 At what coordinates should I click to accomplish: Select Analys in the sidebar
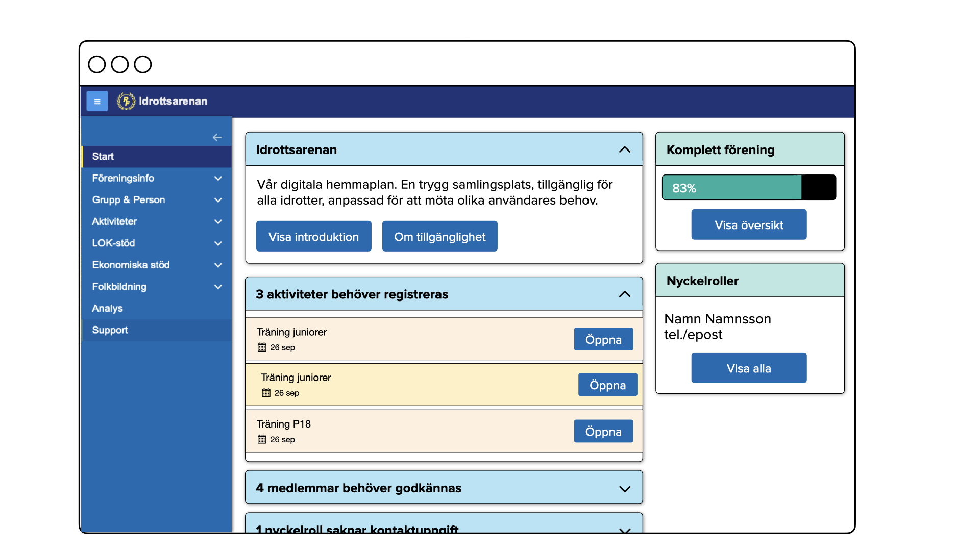[107, 308]
